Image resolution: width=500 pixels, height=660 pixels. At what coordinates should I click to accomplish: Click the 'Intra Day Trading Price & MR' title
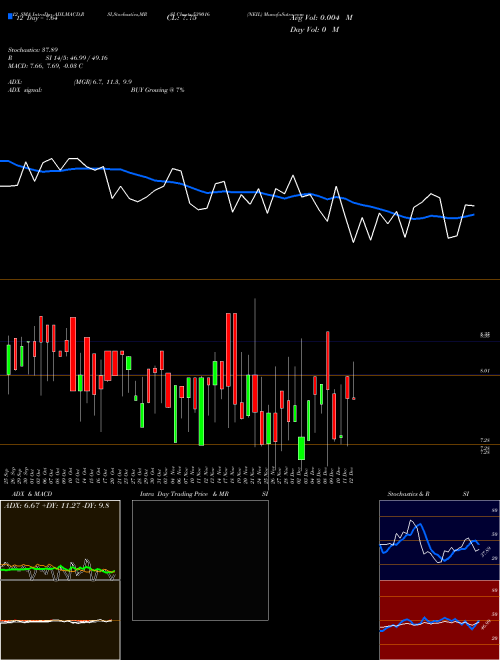point(184,494)
